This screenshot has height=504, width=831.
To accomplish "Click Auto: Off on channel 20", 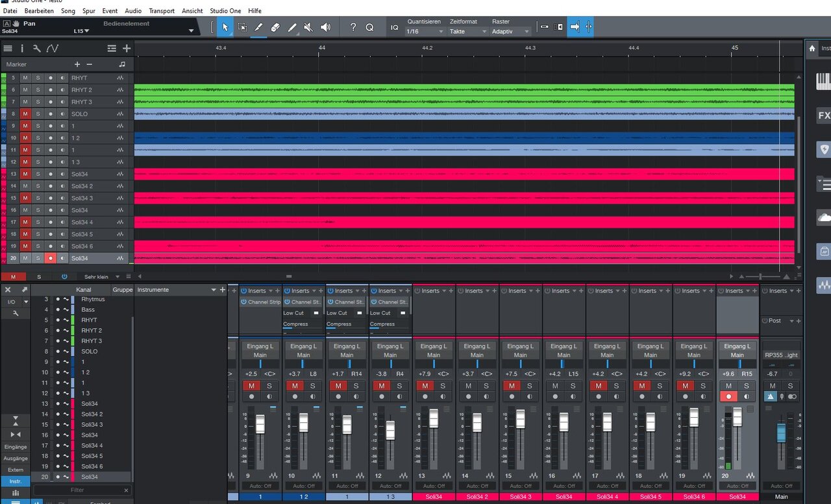I will (x=738, y=486).
